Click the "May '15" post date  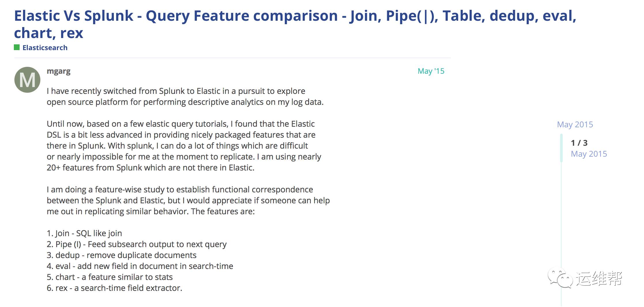[431, 71]
